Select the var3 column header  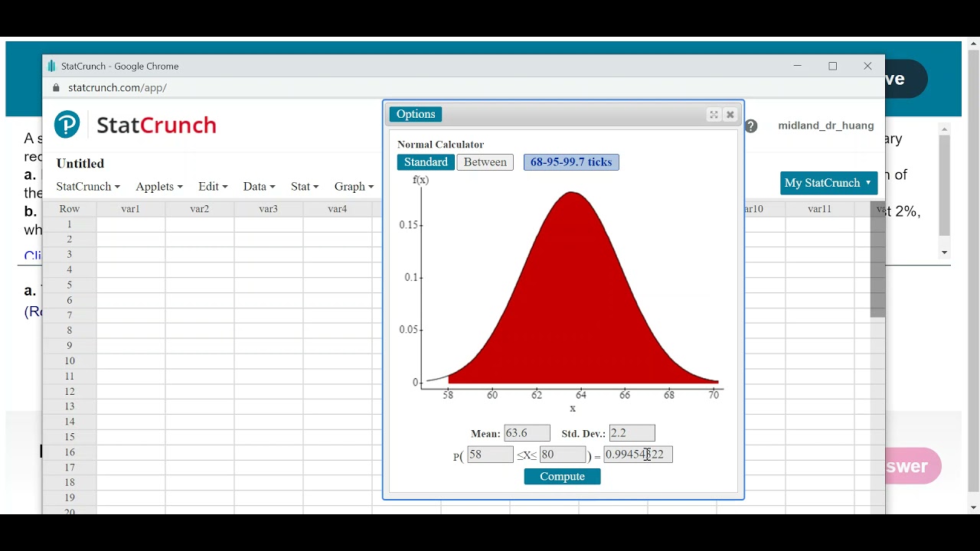pos(269,209)
